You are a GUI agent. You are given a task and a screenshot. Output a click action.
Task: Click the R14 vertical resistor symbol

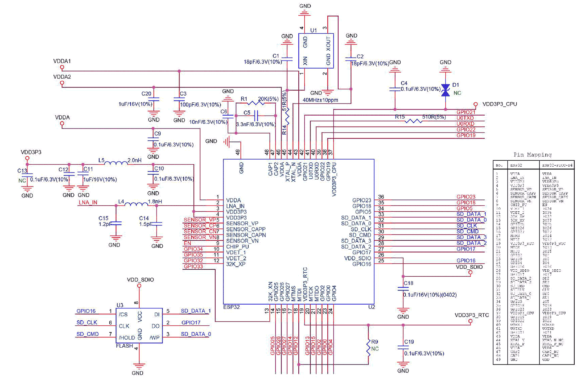pyautogui.click(x=287, y=116)
